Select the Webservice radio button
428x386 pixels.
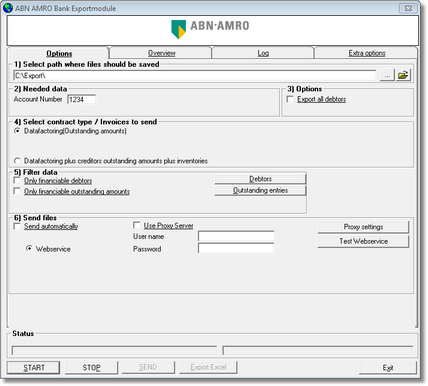click(x=29, y=249)
